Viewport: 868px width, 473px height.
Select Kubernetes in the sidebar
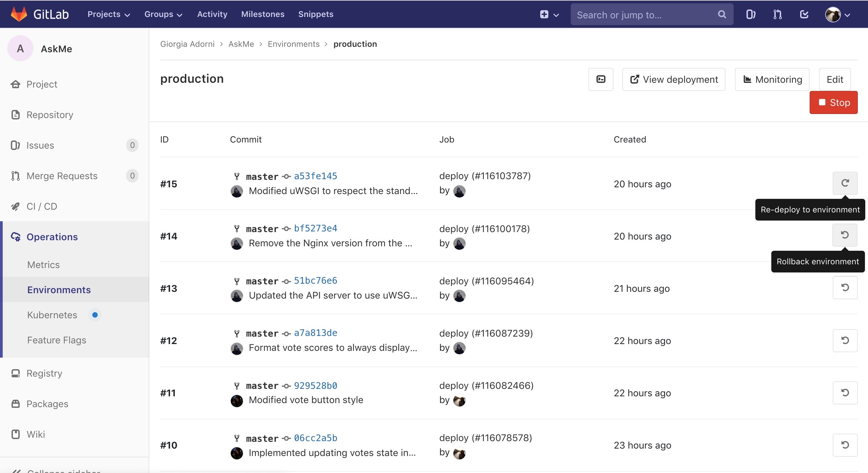(x=52, y=315)
